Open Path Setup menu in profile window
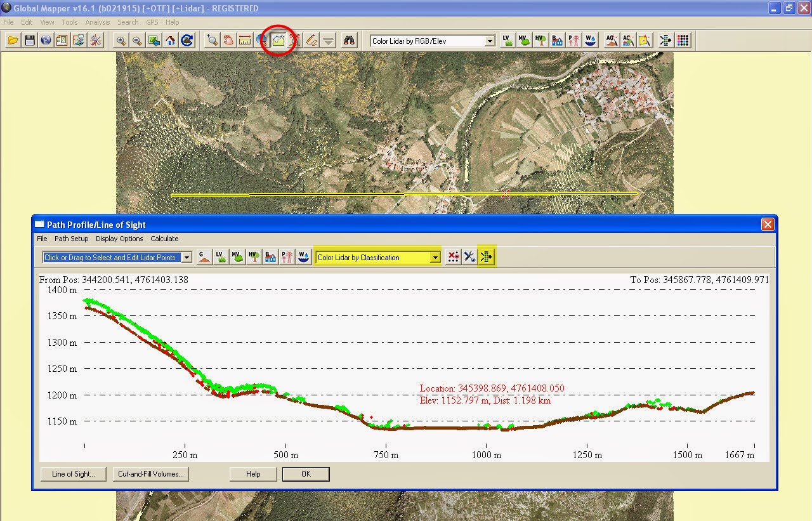 tap(71, 239)
